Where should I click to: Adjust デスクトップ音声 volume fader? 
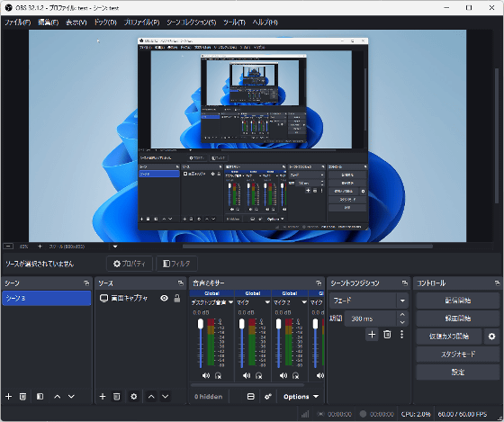[201, 324]
